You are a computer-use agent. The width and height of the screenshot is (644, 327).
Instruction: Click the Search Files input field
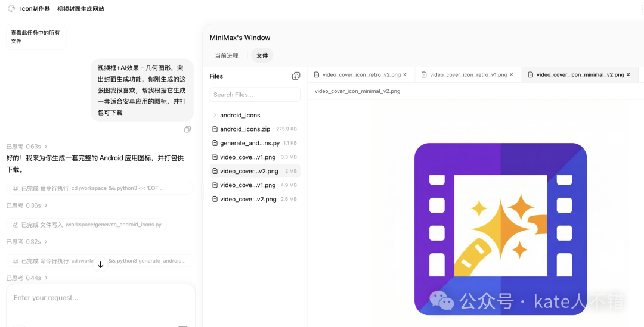(x=255, y=95)
